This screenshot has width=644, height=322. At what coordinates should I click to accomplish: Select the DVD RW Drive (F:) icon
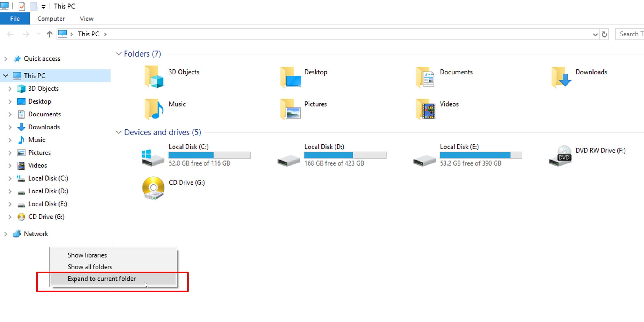click(560, 156)
